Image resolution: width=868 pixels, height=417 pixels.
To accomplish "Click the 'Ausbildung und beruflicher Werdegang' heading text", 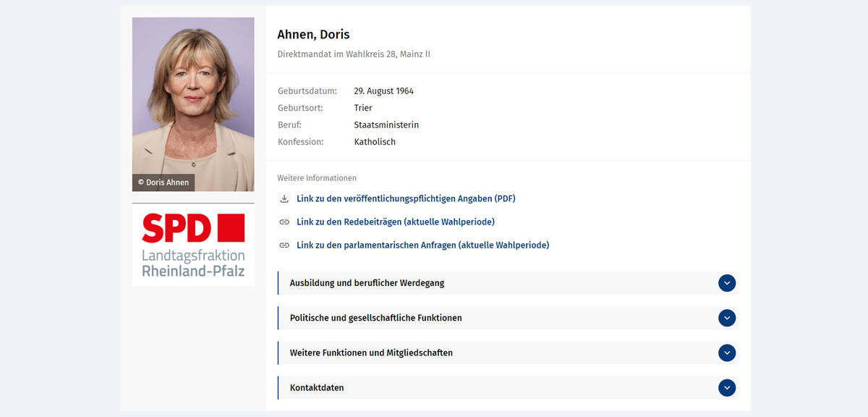I will [367, 283].
